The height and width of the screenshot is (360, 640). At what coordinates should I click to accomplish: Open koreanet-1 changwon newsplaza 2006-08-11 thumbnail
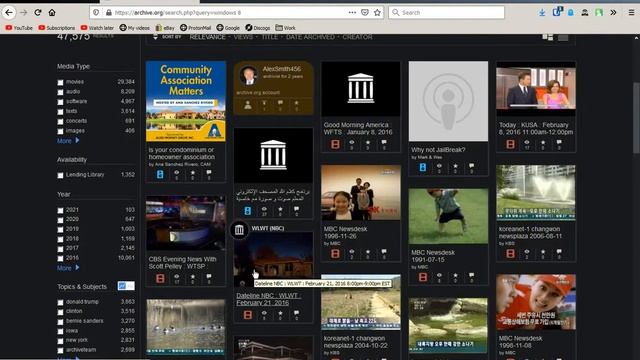coord(536,193)
